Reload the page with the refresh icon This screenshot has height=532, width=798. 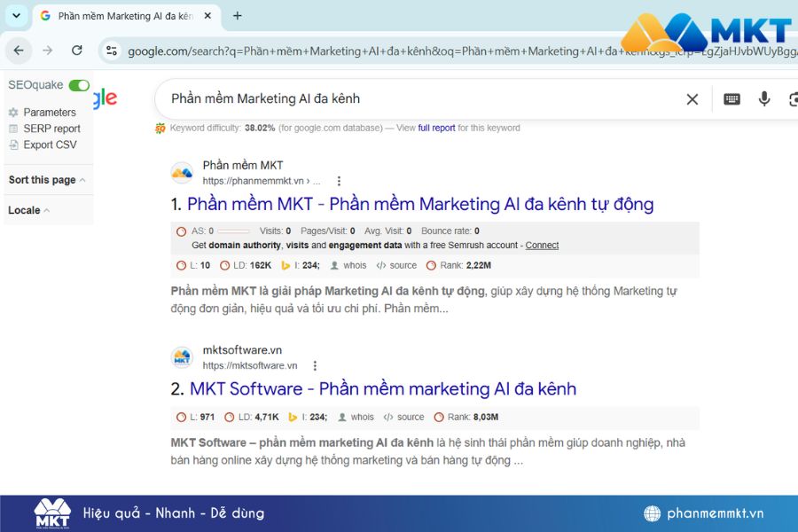tap(77, 51)
